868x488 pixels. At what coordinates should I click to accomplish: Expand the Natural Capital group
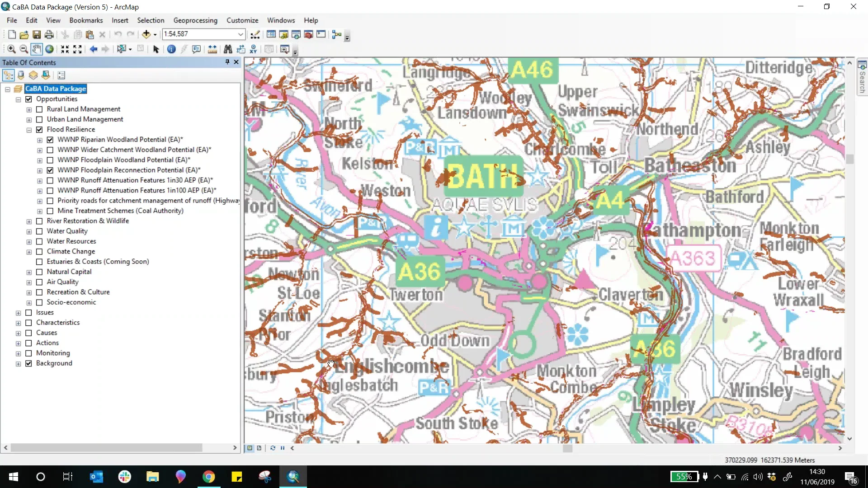[x=29, y=272]
